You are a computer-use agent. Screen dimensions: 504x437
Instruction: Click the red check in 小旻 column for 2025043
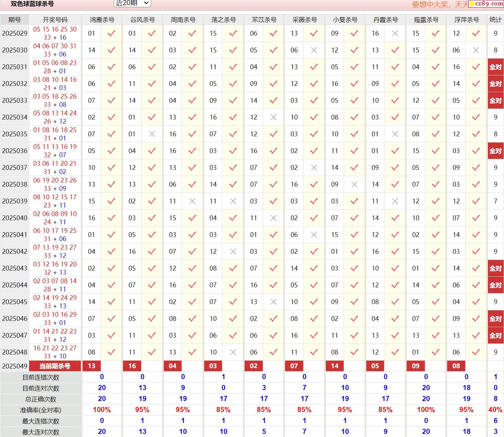tap(354, 269)
